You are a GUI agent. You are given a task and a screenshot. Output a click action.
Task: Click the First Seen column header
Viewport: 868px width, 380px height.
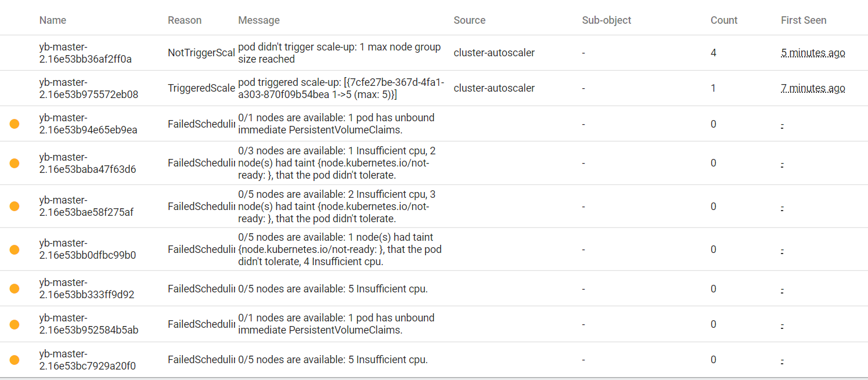[x=803, y=20]
